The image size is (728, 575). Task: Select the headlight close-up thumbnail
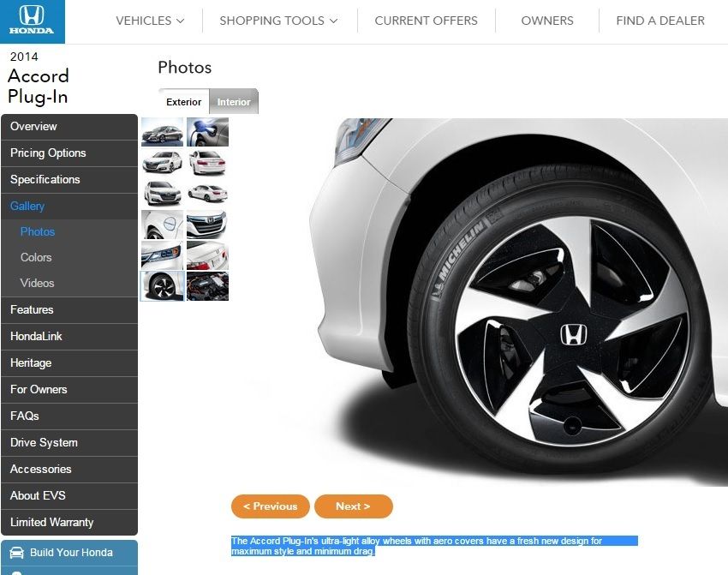click(x=162, y=255)
